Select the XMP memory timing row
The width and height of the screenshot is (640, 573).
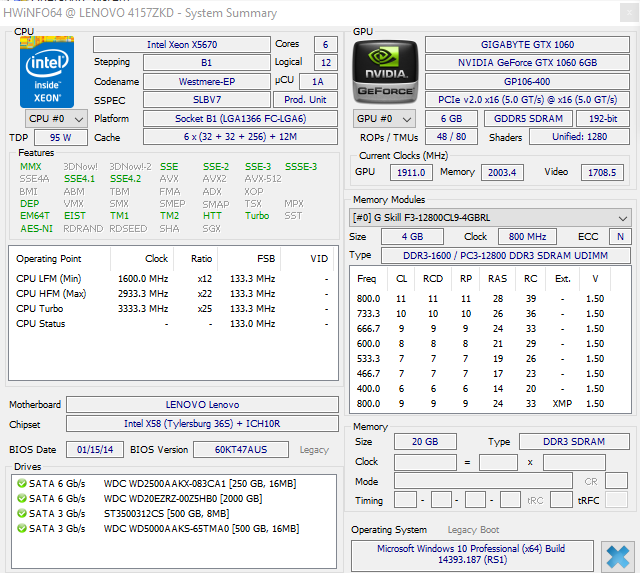click(x=490, y=403)
